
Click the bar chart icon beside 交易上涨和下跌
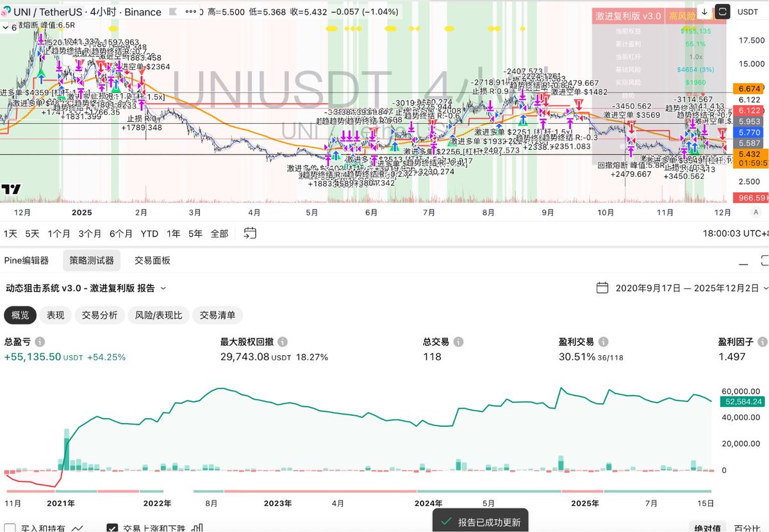point(197,528)
